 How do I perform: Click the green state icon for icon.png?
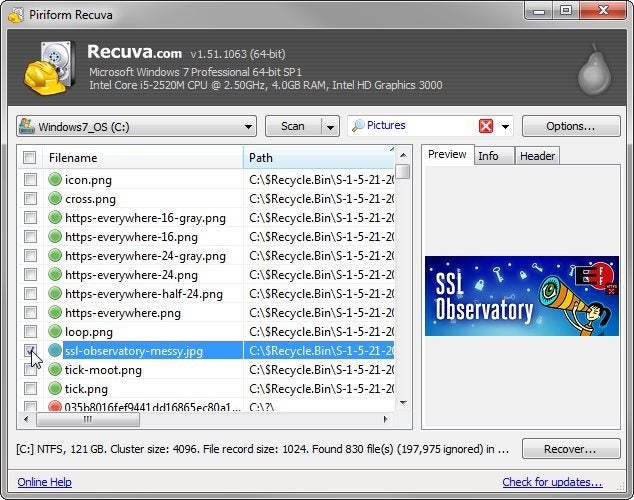(x=55, y=179)
